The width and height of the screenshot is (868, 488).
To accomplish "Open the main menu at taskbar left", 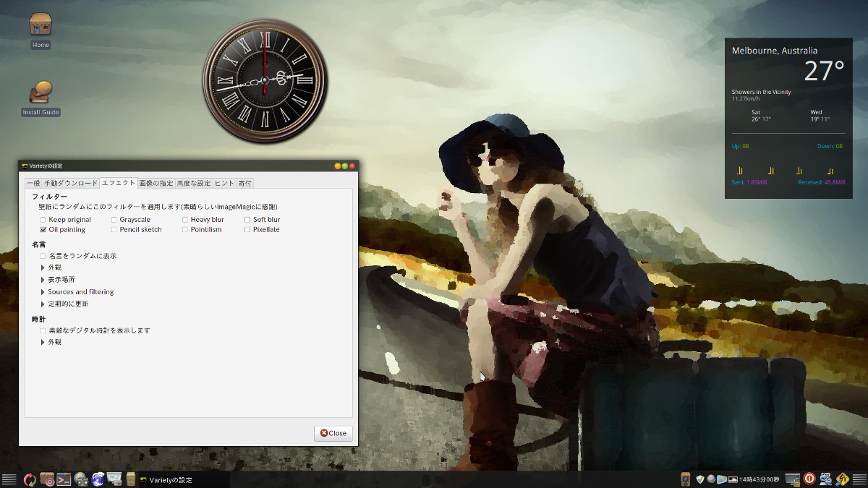I will [9, 479].
